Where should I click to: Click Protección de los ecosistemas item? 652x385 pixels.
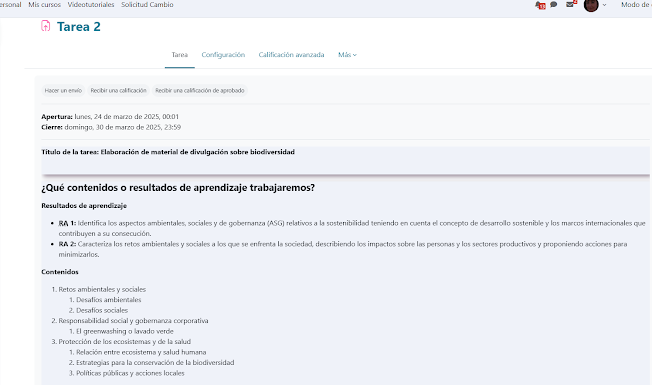[124, 342]
